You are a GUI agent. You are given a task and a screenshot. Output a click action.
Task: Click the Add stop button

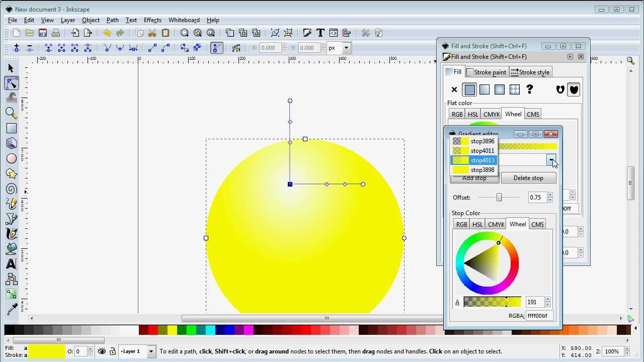(x=474, y=178)
